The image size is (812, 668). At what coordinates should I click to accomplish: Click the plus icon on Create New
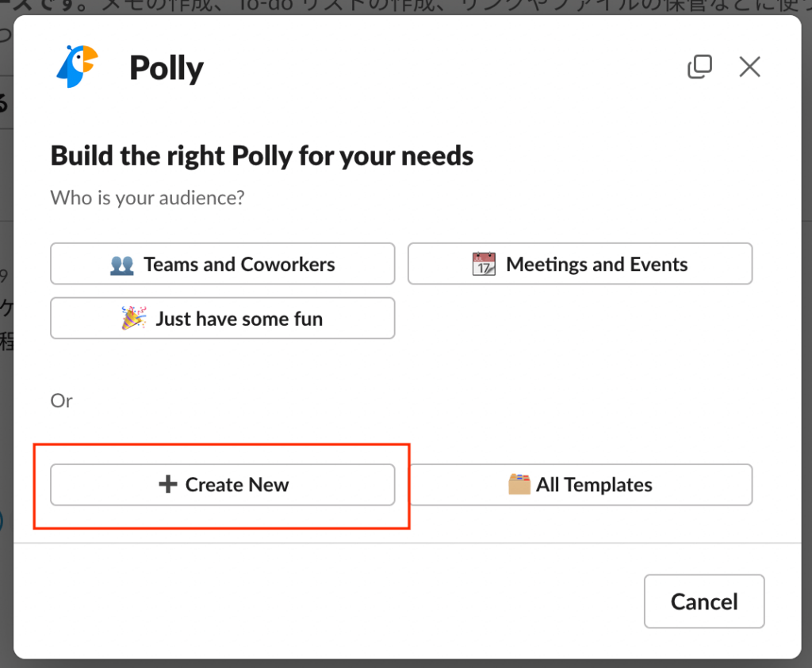167,484
